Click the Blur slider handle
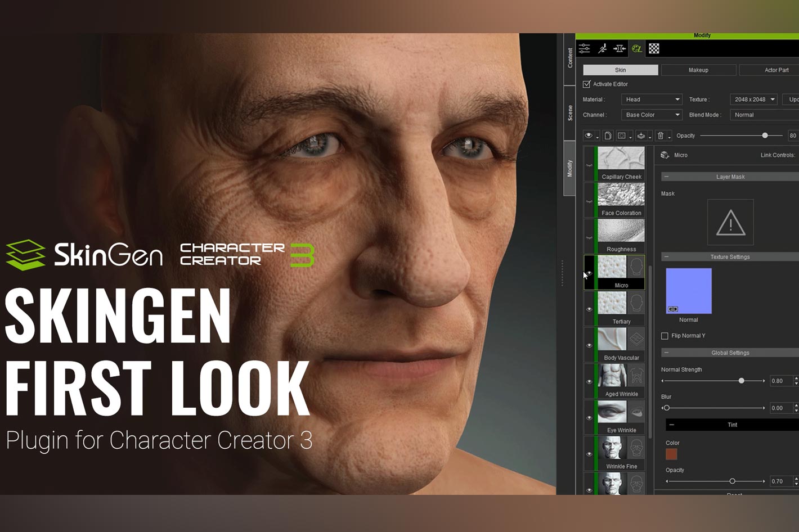 pyautogui.click(x=666, y=408)
